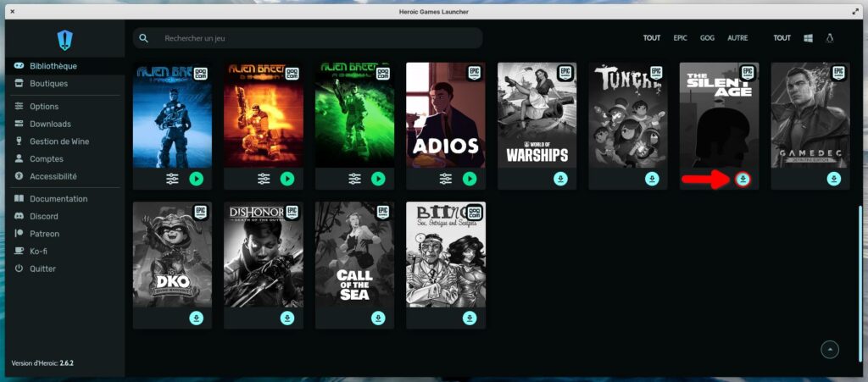868x382 pixels.
Task: Open the Dishonored game cover
Action: (x=263, y=254)
